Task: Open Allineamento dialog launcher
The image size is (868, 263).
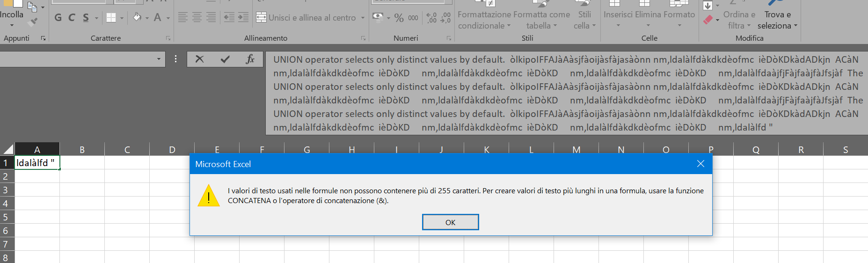Action: 363,38
